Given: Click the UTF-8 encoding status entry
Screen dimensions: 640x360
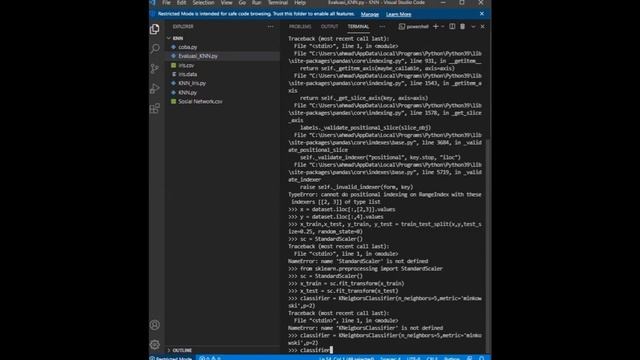Looking at the screenshot, I should 413,358.
